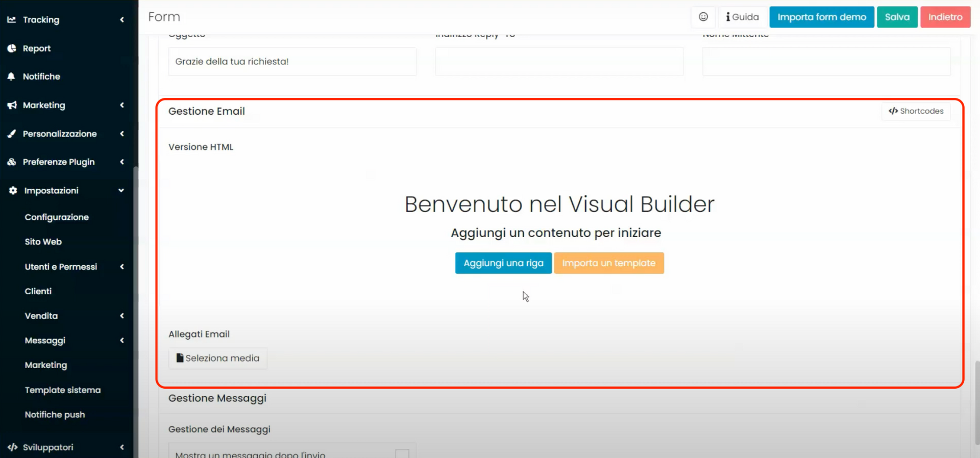Click the Notifiche bell icon
The image size is (980, 458).
point(11,77)
